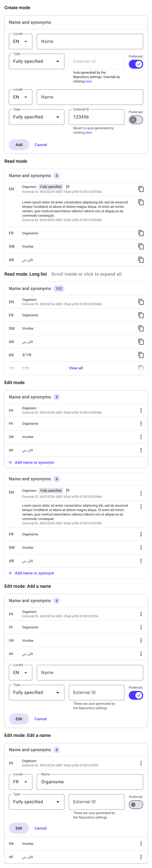Open three-dot menu beside Lorem ipsum in Edit mode
The width and height of the screenshot is (152, 868).
coord(141,506)
